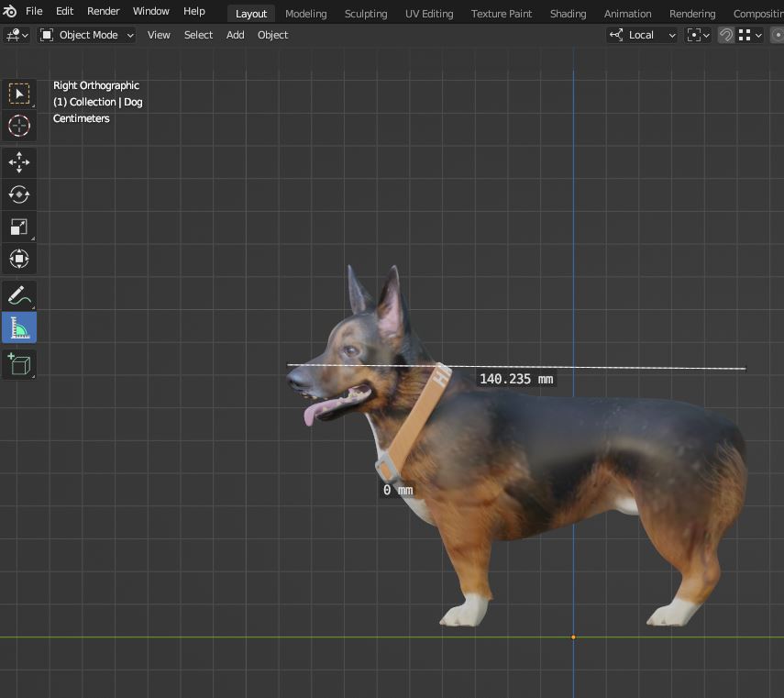Choose the Move tool

point(18,162)
